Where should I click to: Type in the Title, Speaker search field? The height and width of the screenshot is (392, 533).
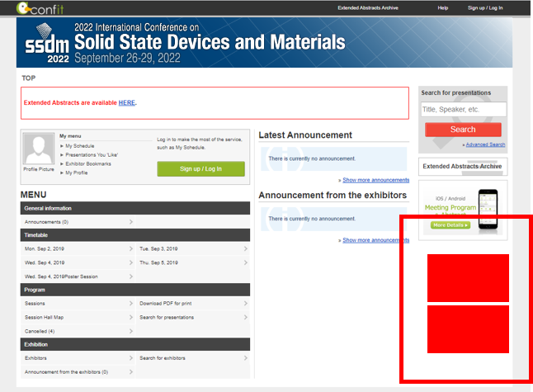(463, 109)
